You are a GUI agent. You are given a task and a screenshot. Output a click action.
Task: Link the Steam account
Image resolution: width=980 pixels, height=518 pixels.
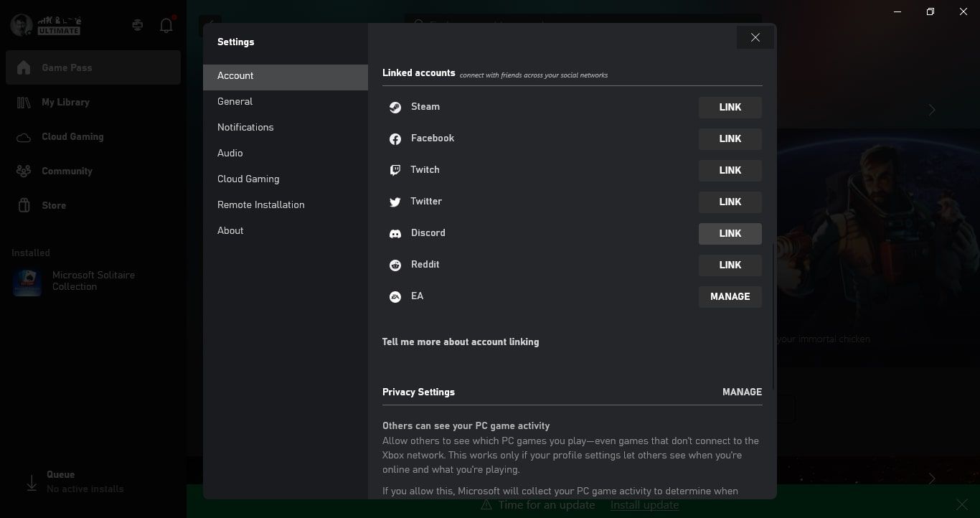730,108
